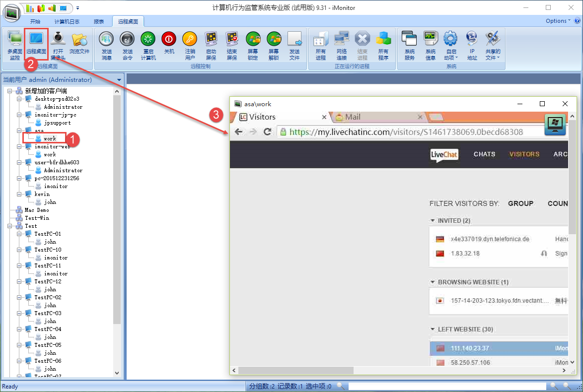Collapse the LEFT WEBSITE (30) section
The image size is (583, 392).
[433, 329]
